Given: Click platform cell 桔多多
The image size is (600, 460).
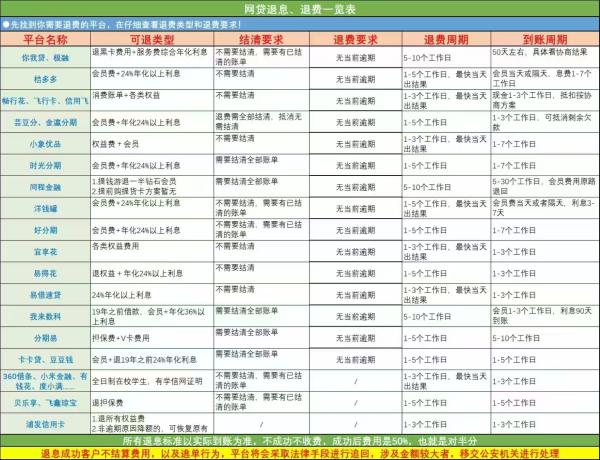Looking at the screenshot, I should click(45, 79).
